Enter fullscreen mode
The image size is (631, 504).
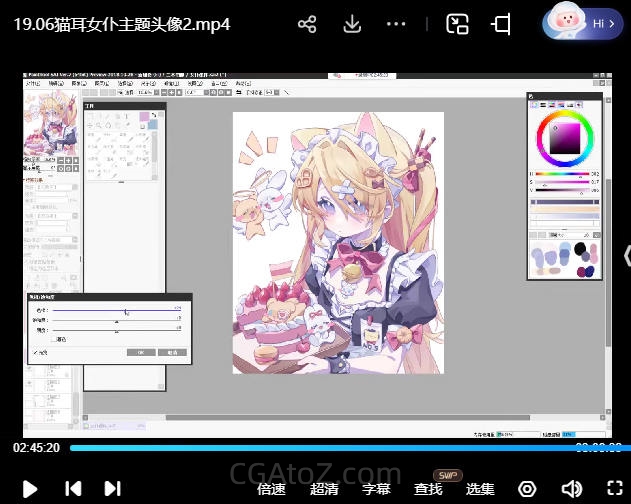[613, 489]
